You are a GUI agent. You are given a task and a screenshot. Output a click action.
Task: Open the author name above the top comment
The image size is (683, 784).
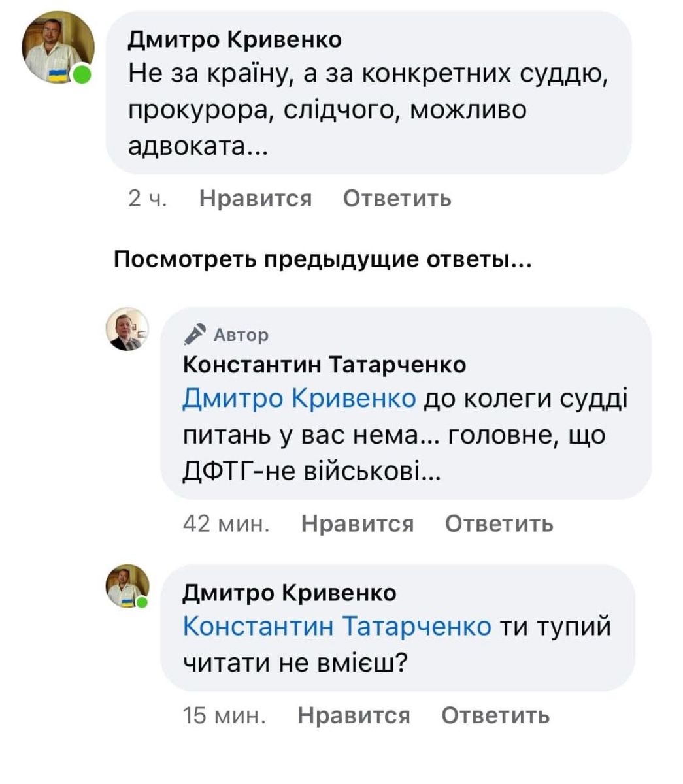coord(234,40)
